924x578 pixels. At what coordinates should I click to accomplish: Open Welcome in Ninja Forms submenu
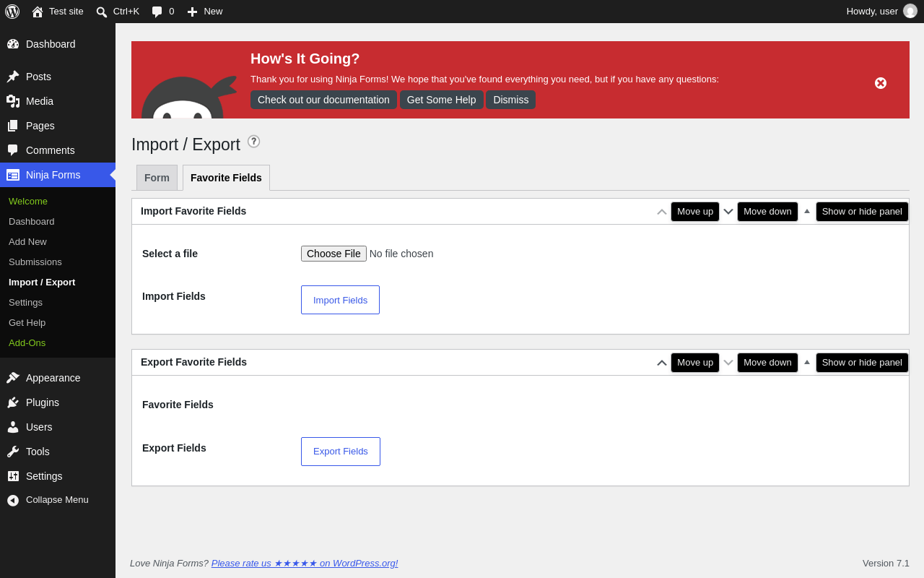pos(28,202)
